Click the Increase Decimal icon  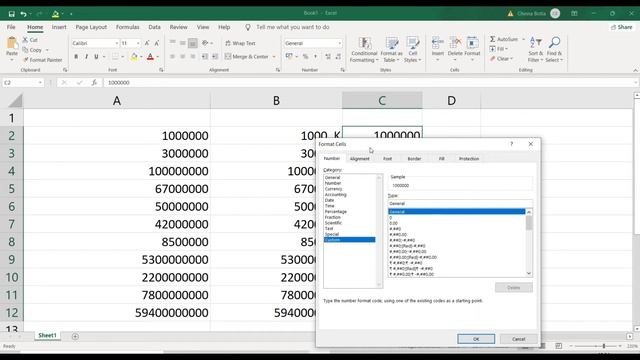pyautogui.click(x=328, y=57)
